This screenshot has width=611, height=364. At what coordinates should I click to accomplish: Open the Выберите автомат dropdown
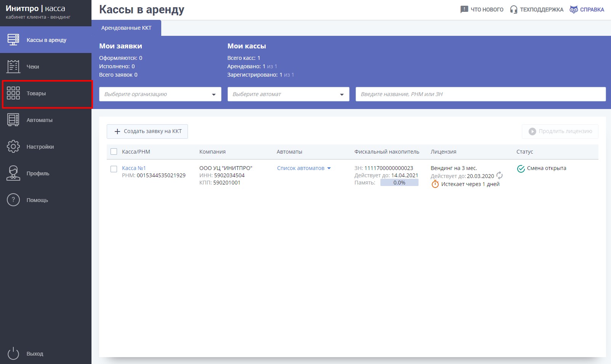(x=289, y=94)
